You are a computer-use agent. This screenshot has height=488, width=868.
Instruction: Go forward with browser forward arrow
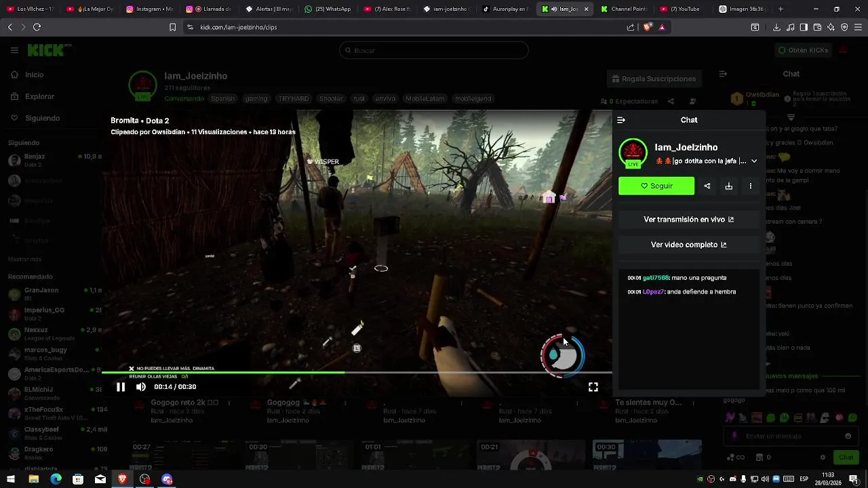click(23, 27)
